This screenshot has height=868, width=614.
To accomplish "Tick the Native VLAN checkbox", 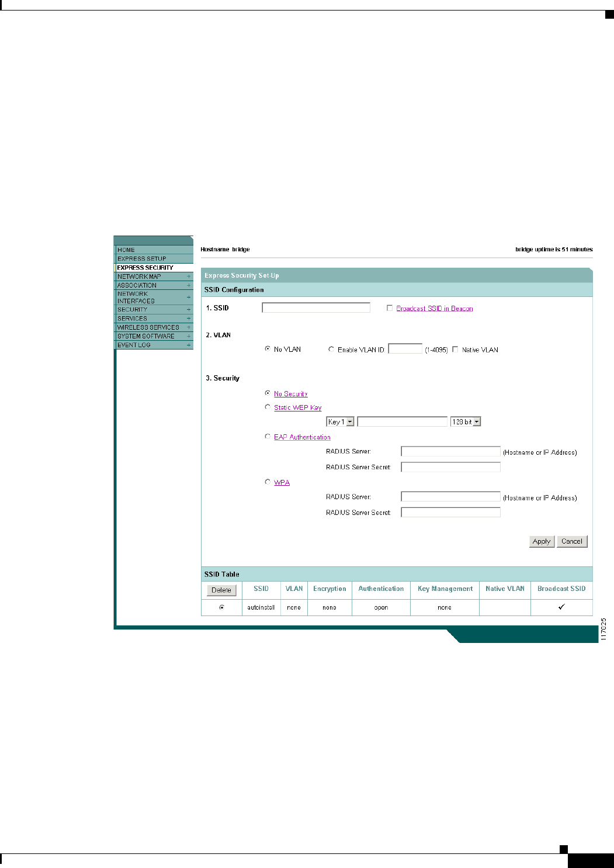I will click(455, 350).
